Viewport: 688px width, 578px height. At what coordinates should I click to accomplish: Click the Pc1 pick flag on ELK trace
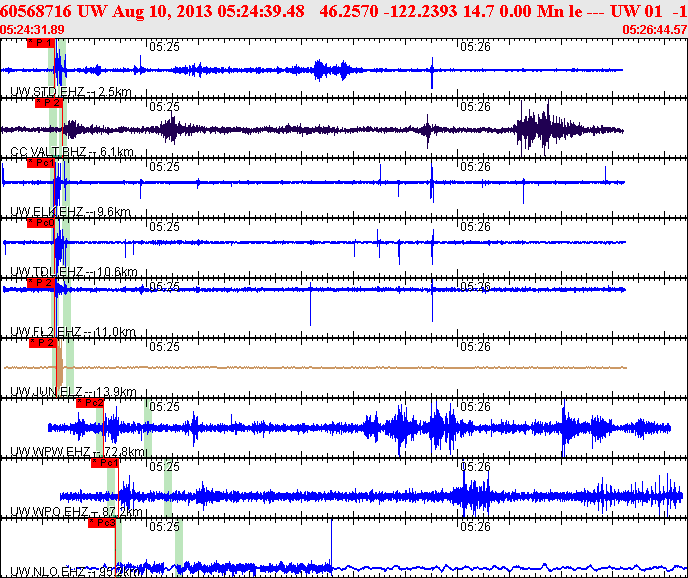pyautogui.click(x=40, y=163)
